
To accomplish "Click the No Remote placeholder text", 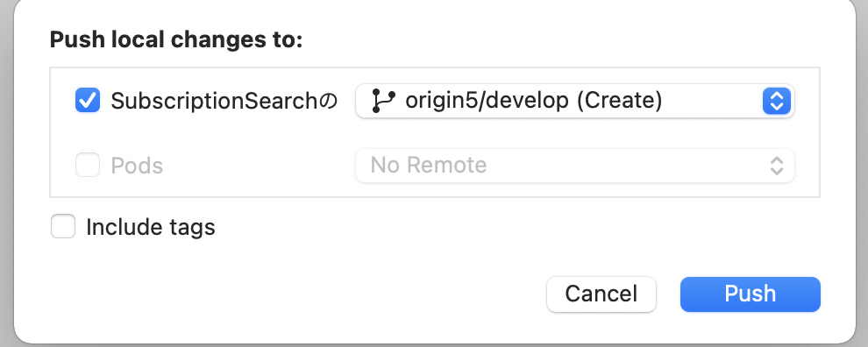I will tap(429, 165).
